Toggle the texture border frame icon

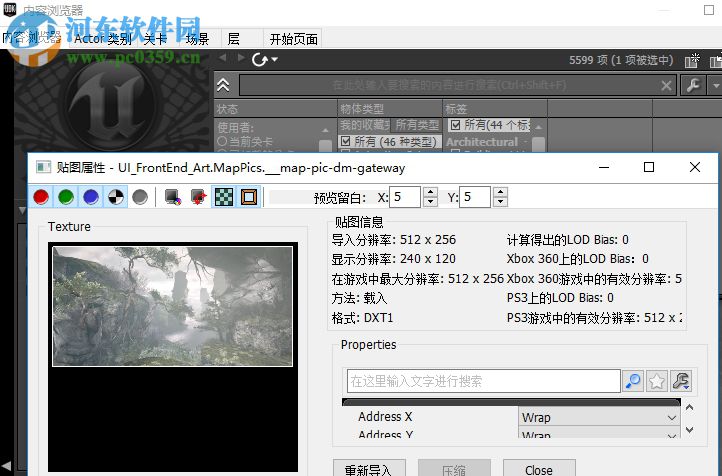[249, 197]
